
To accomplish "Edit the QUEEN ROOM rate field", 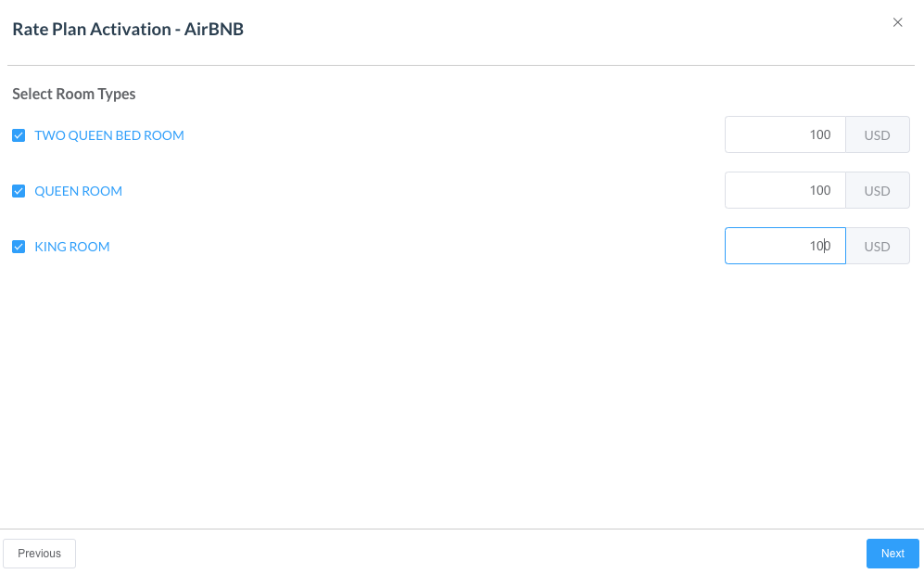I will 785,190.
